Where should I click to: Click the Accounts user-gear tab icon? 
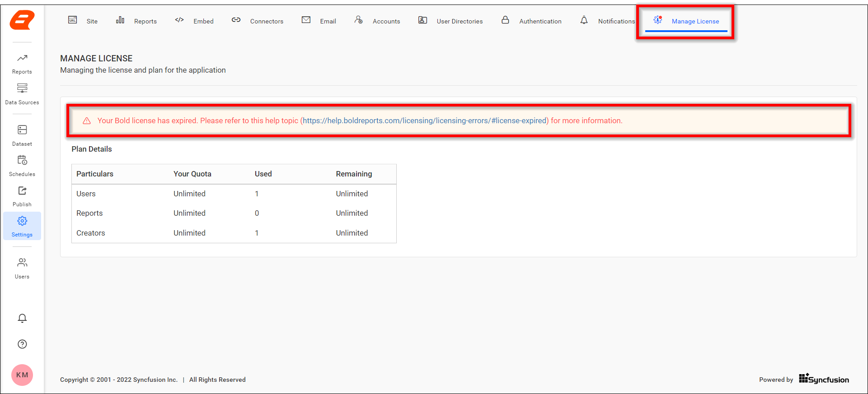coord(358,20)
